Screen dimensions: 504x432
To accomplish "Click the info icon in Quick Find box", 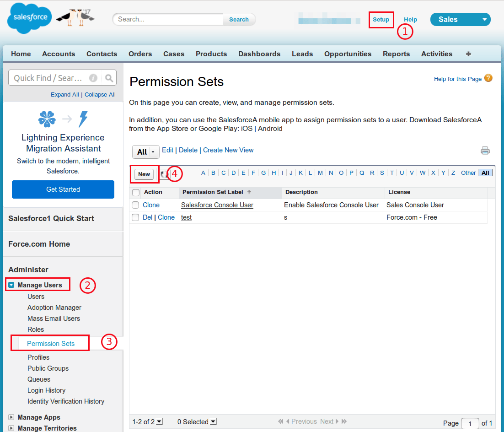I will [x=93, y=78].
